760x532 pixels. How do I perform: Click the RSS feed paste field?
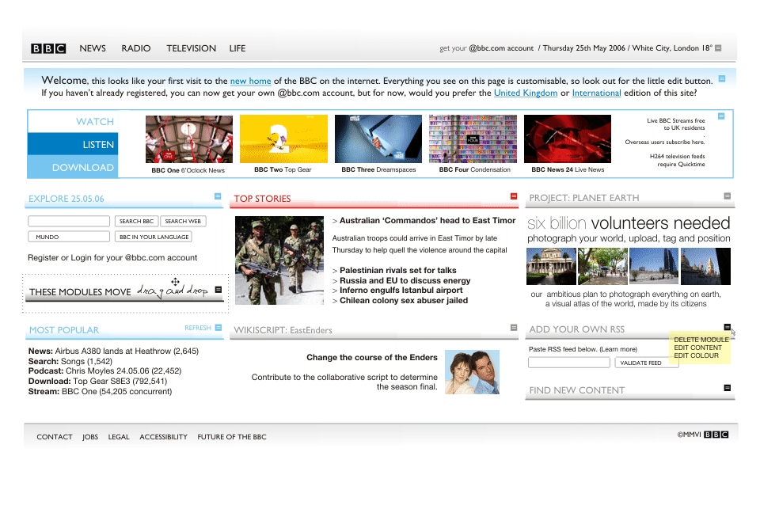pyautogui.click(x=569, y=363)
